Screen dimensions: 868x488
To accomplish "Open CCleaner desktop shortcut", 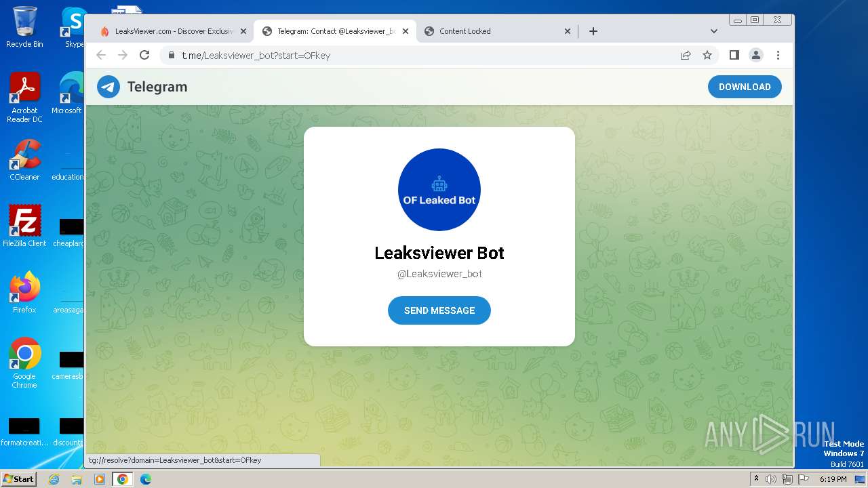I will click(24, 159).
